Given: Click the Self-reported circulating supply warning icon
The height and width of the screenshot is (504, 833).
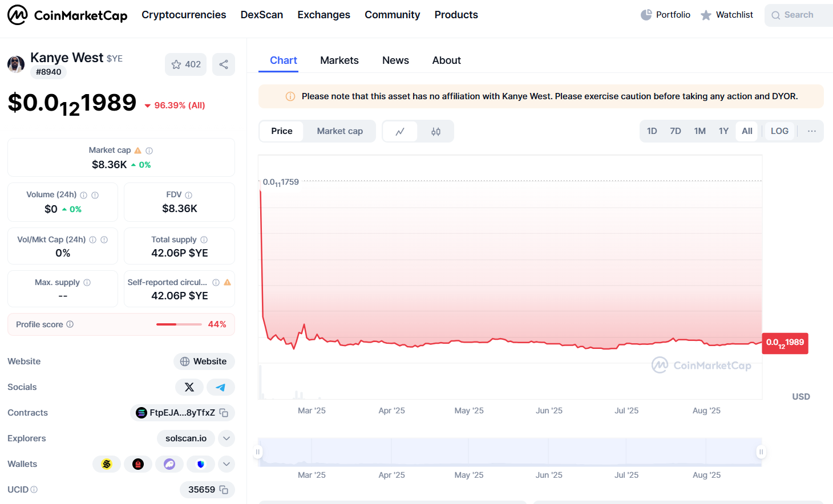Looking at the screenshot, I should 228,282.
